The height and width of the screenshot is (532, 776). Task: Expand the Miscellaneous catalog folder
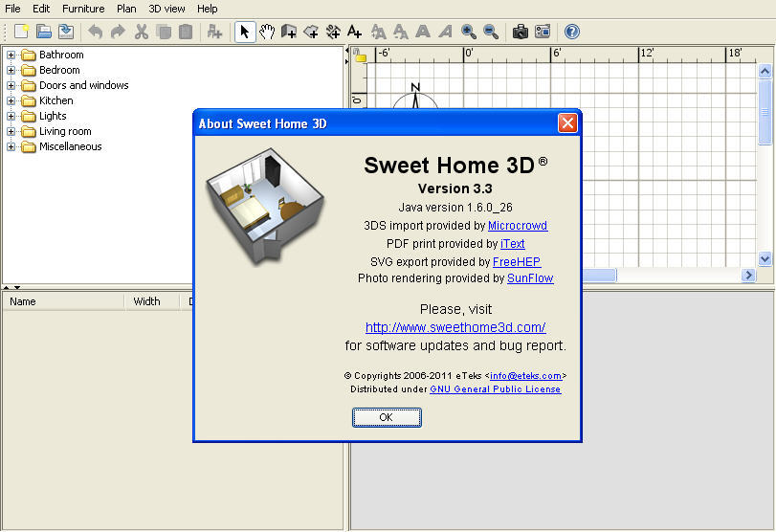click(11, 146)
